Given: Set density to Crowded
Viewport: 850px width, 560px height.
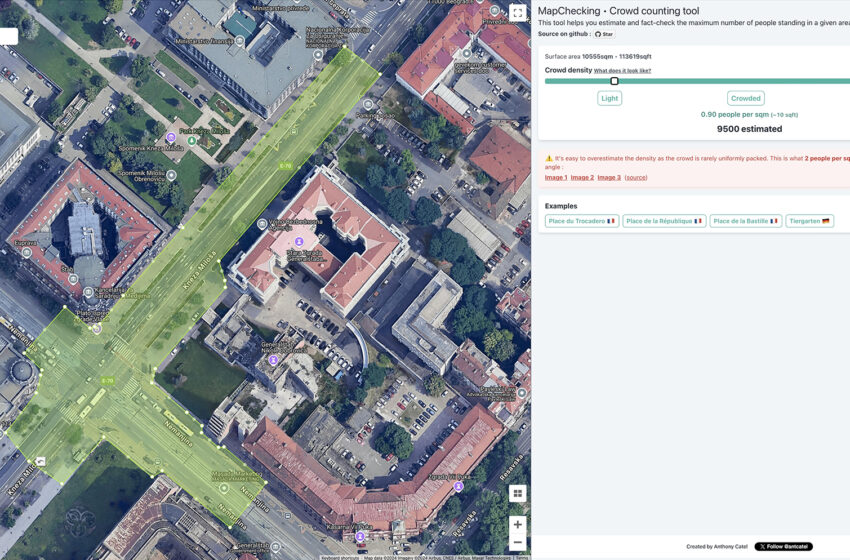Looking at the screenshot, I should pos(746,98).
